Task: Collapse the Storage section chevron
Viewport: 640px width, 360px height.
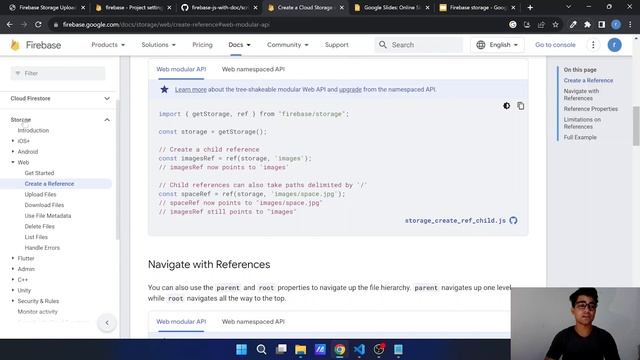Action: [x=107, y=120]
